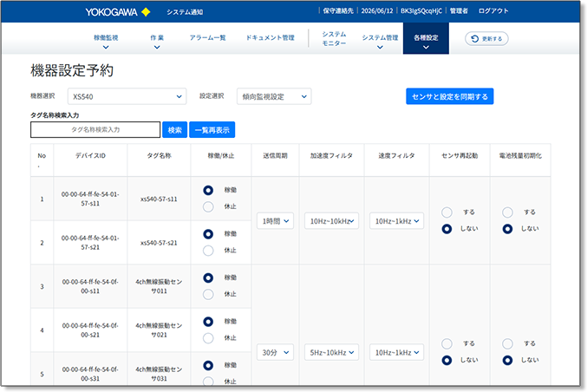This screenshot has height=392, width=587.
Task: Click the センサ再起動 column header
Action: pos(460,156)
